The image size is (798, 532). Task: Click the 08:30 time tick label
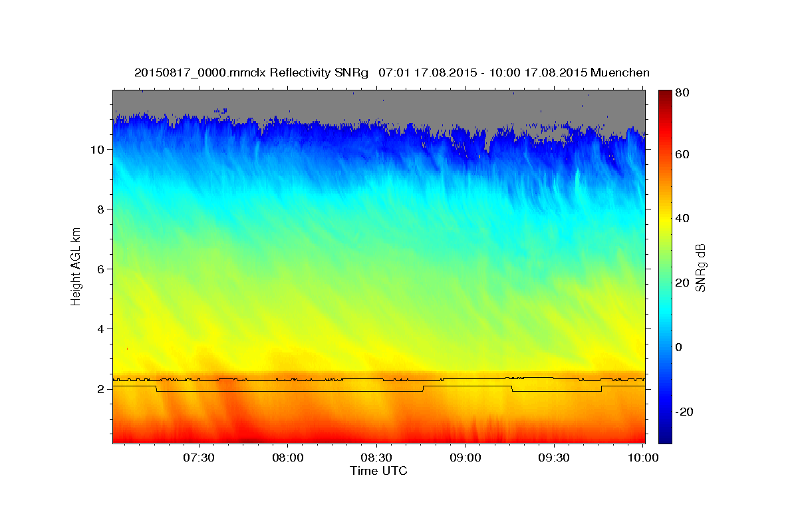[376, 458]
